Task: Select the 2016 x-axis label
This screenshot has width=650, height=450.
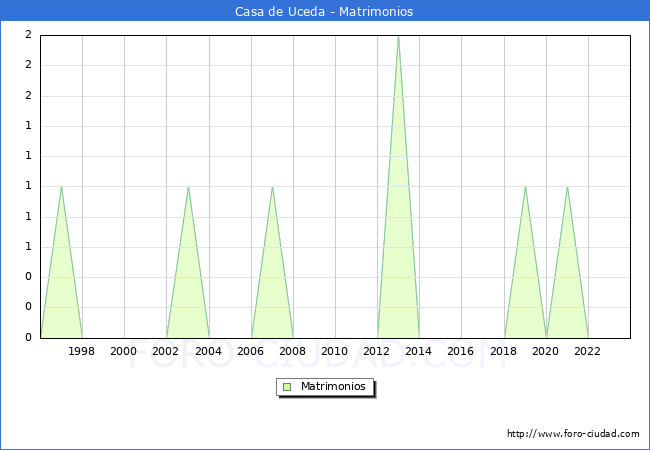Action: (461, 351)
